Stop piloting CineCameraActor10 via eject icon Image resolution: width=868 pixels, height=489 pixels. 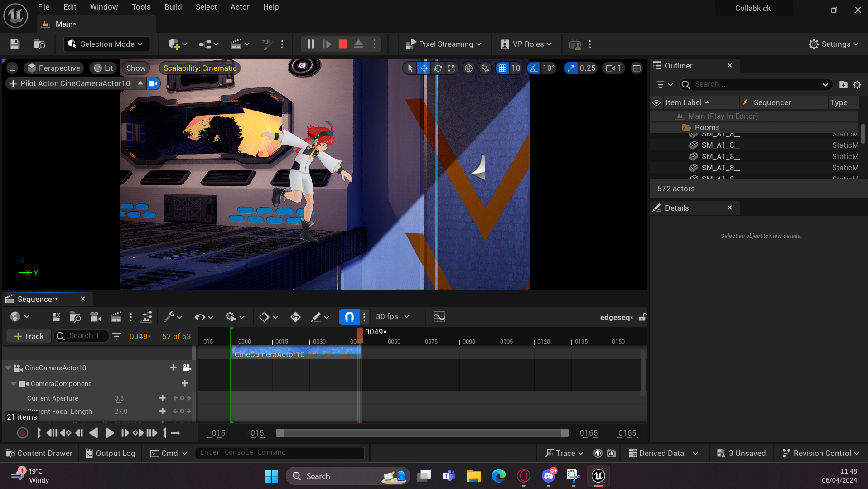click(140, 83)
